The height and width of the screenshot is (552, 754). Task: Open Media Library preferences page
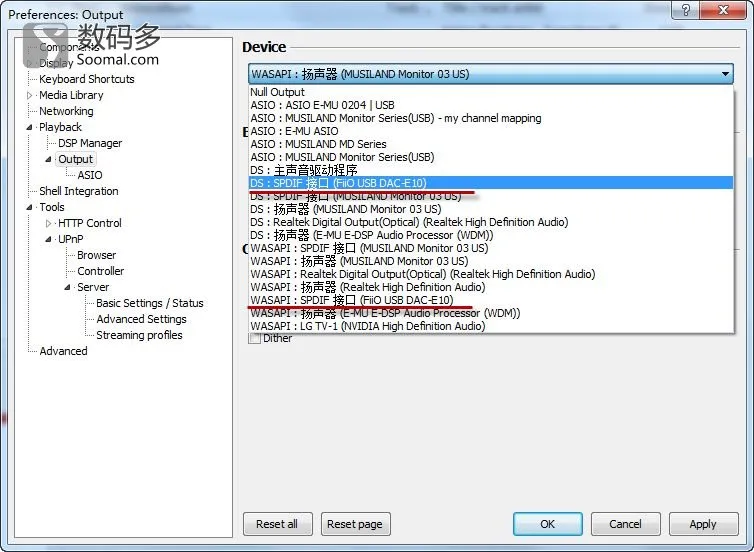pos(71,95)
